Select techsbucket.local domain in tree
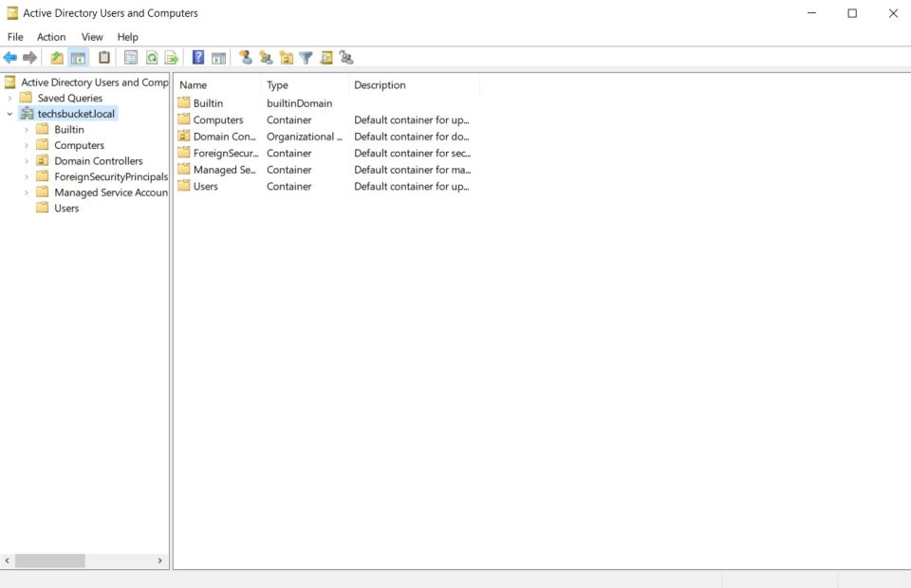Image resolution: width=911 pixels, height=588 pixels. [x=76, y=114]
